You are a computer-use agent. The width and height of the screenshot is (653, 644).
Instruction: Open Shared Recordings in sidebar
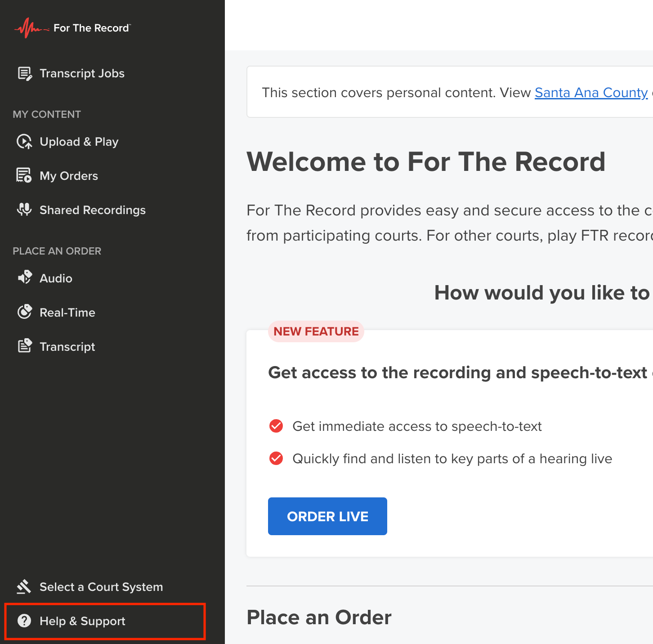click(x=93, y=210)
